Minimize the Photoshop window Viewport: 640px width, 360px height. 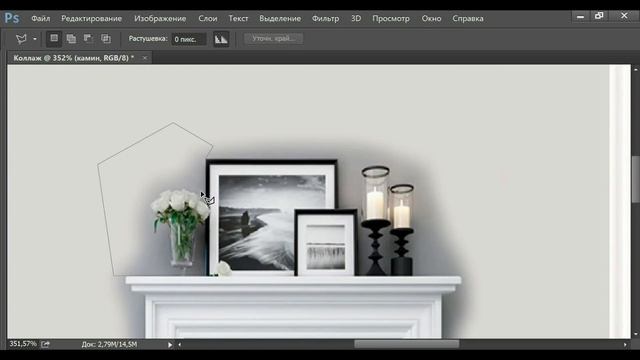580,16
